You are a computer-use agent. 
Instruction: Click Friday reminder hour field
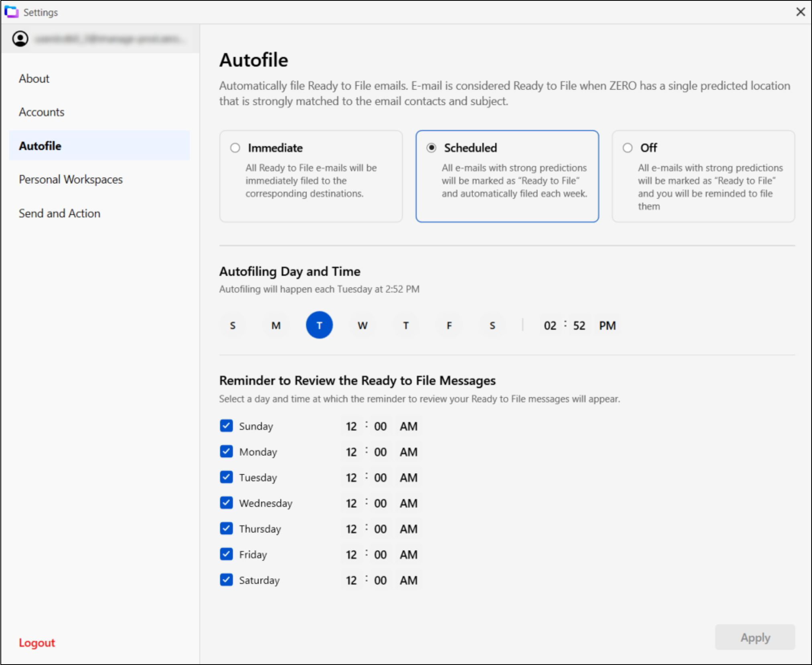351,554
